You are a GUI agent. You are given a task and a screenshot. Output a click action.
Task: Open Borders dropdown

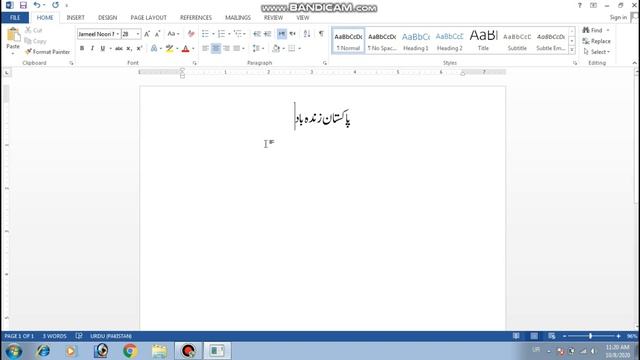[x=299, y=49]
